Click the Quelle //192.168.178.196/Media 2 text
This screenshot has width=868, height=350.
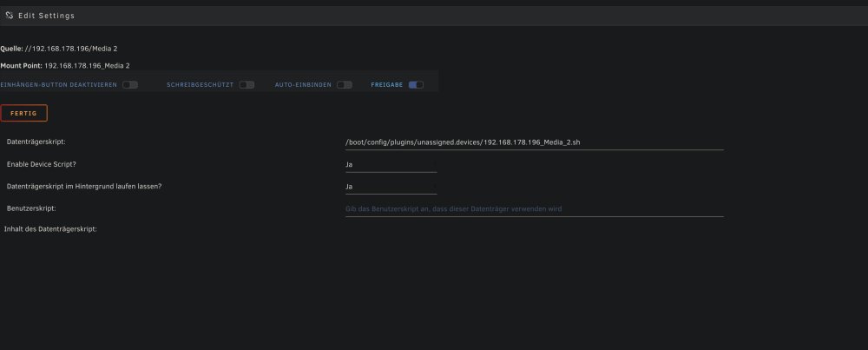tap(59, 49)
